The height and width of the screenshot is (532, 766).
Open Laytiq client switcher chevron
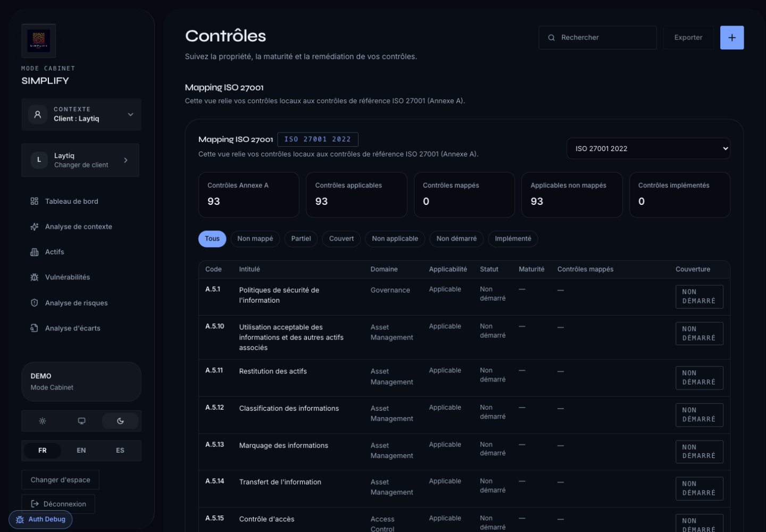point(126,160)
